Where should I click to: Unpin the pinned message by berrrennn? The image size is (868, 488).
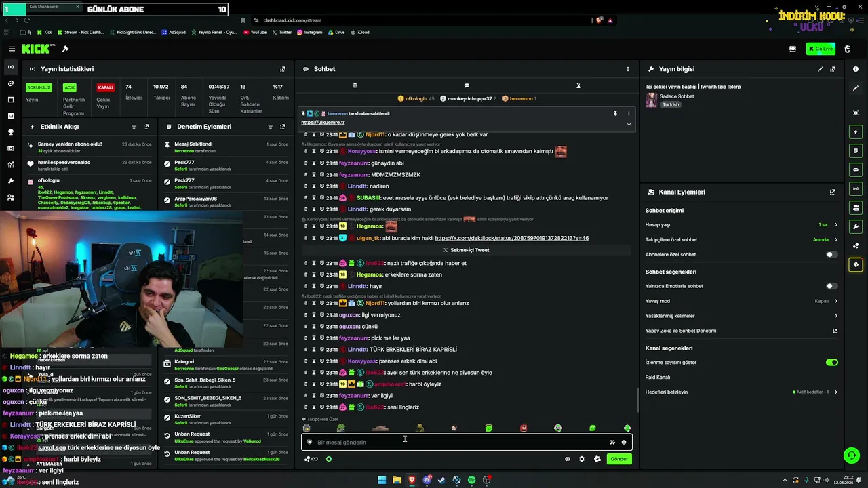pyautogui.click(x=615, y=114)
